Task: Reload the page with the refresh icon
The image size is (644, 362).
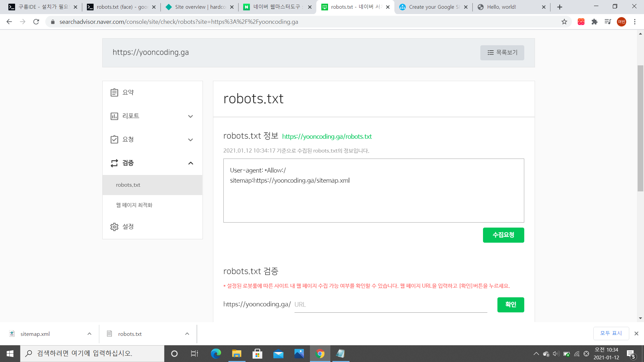Action: (36, 22)
